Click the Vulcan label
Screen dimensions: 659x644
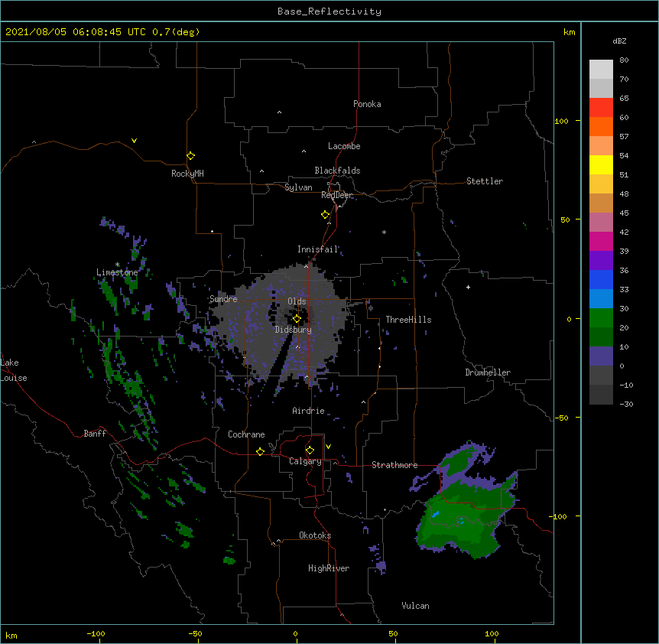pyautogui.click(x=415, y=606)
